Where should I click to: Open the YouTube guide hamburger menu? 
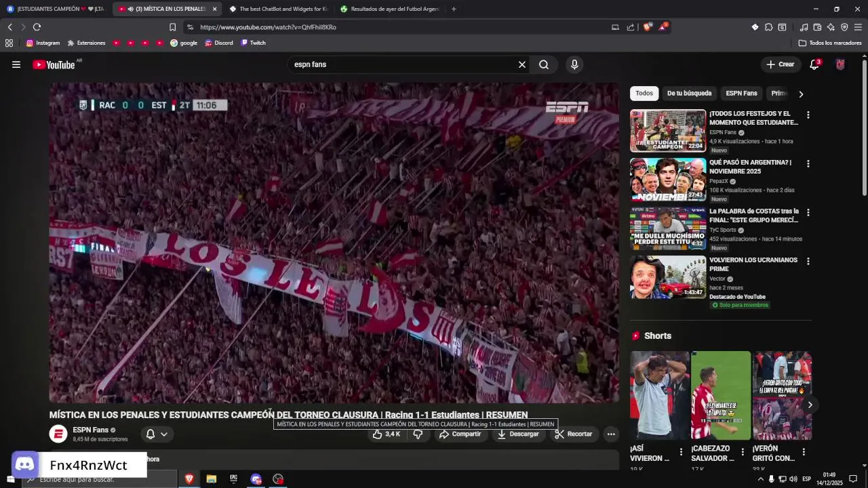coord(16,64)
